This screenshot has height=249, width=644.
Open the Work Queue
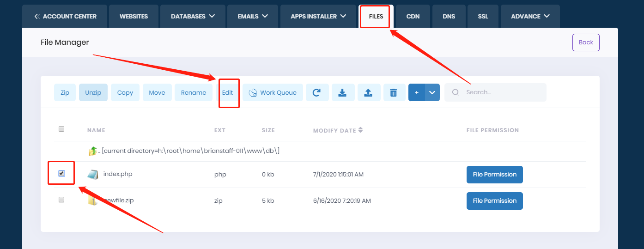[273, 92]
